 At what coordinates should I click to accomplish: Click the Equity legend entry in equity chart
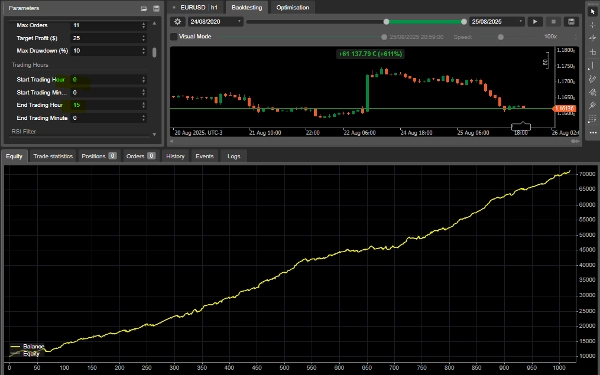(x=25, y=354)
